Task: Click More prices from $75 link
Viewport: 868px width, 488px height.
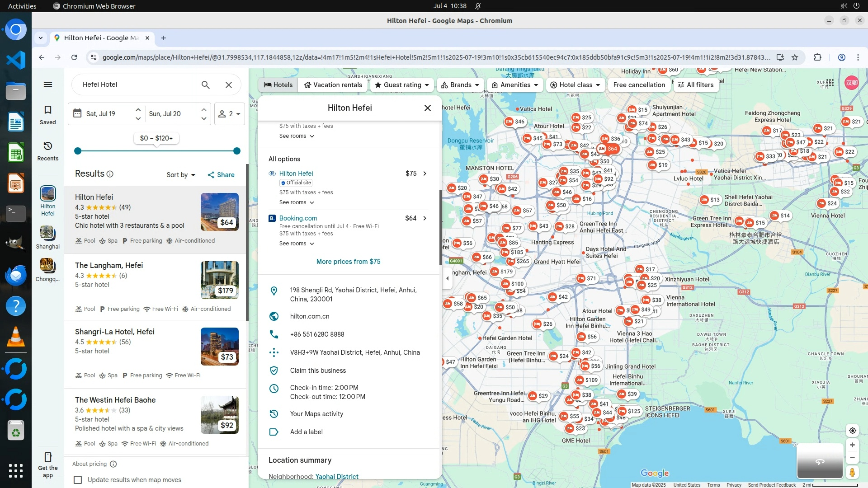Action: pyautogui.click(x=348, y=262)
